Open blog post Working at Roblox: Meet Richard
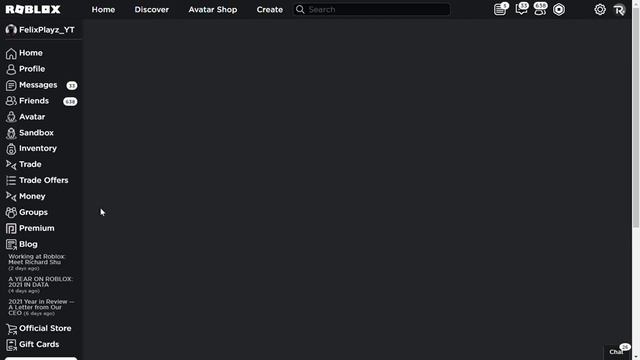Viewport: 640px width, 360px height. (x=37, y=262)
